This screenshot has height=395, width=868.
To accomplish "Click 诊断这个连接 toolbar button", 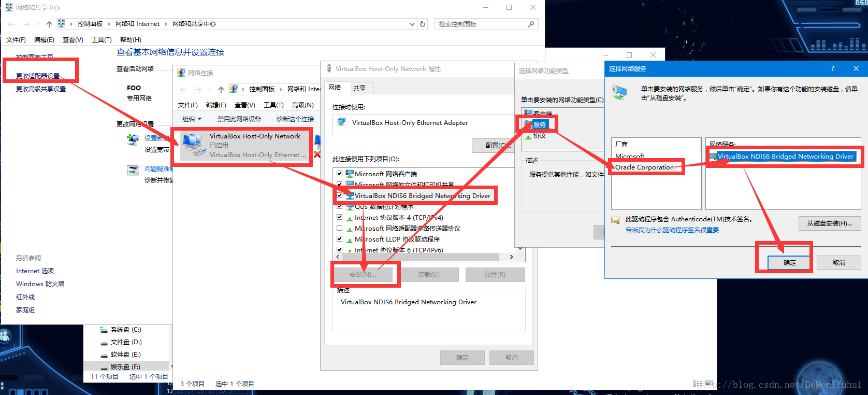I will (295, 119).
